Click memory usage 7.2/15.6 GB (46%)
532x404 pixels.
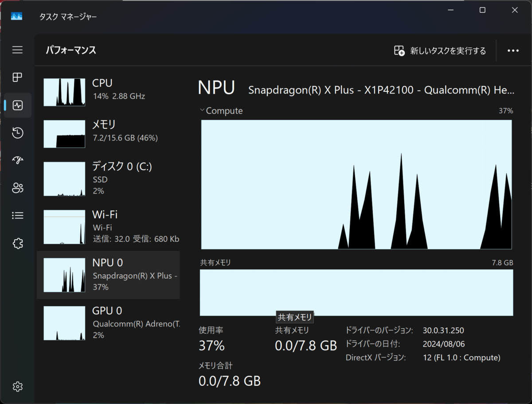(125, 138)
